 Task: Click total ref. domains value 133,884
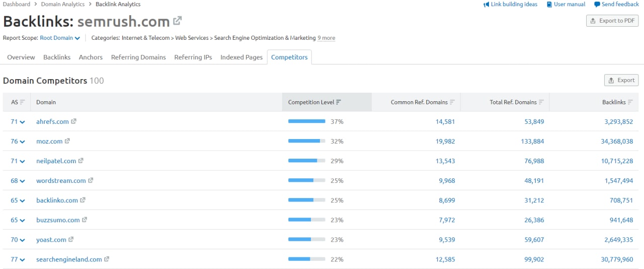click(532, 141)
